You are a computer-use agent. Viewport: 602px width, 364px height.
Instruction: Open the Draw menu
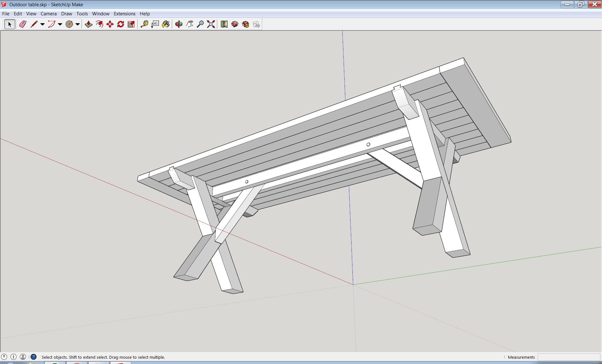pyautogui.click(x=66, y=14)
